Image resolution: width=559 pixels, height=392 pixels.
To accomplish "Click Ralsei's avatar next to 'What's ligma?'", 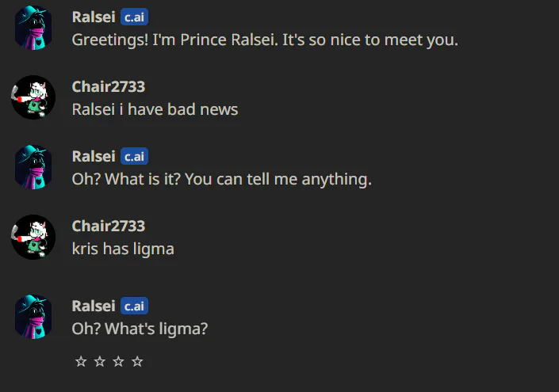I will pos(33,317).
